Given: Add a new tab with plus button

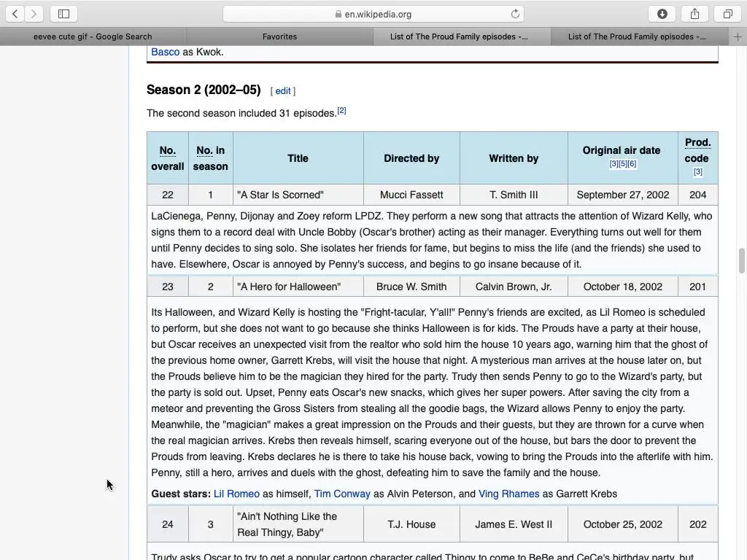Looking at the screenshot, I should [x=738, y=36].
